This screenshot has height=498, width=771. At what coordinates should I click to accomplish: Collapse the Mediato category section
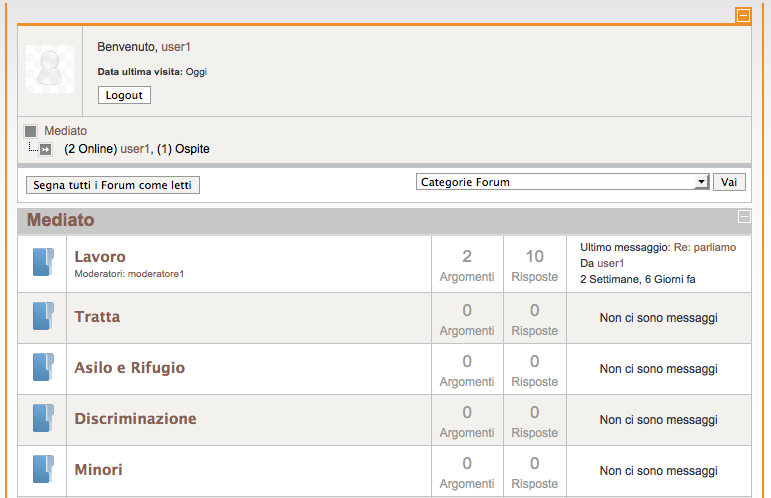click(x=743, y=216)
